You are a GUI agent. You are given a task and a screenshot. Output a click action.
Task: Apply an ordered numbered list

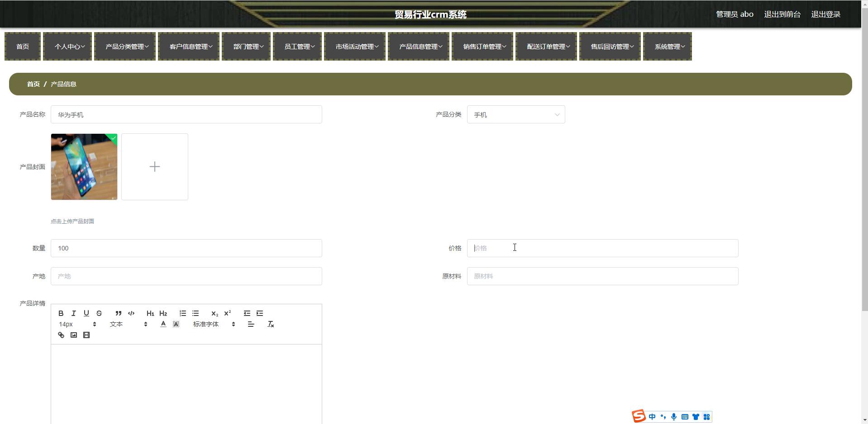(x=183, y=313)
